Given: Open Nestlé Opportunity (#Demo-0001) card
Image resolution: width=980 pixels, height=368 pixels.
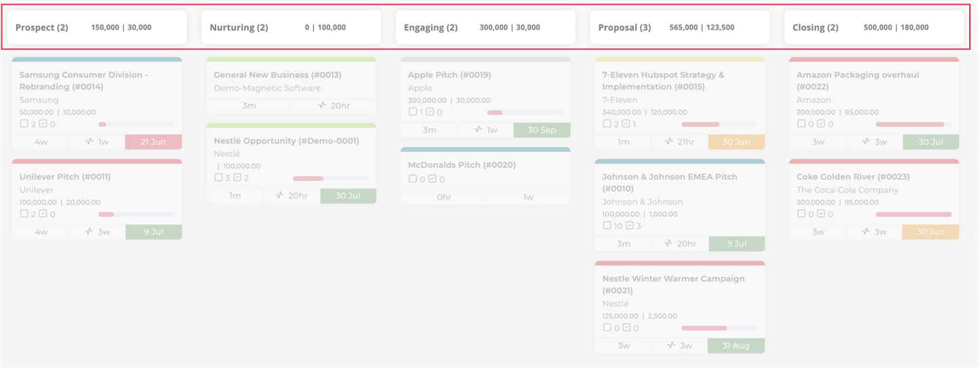Looking at the screenshot, I should (x=286, y=141).
